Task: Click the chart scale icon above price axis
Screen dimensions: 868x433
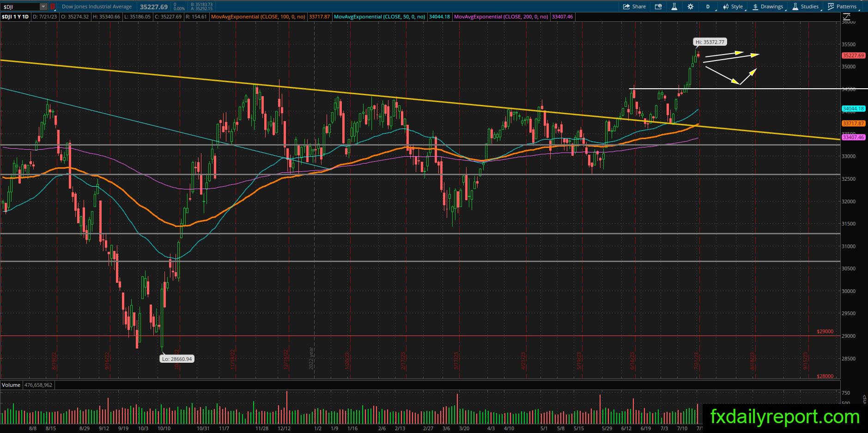Action: click(847, 17)
